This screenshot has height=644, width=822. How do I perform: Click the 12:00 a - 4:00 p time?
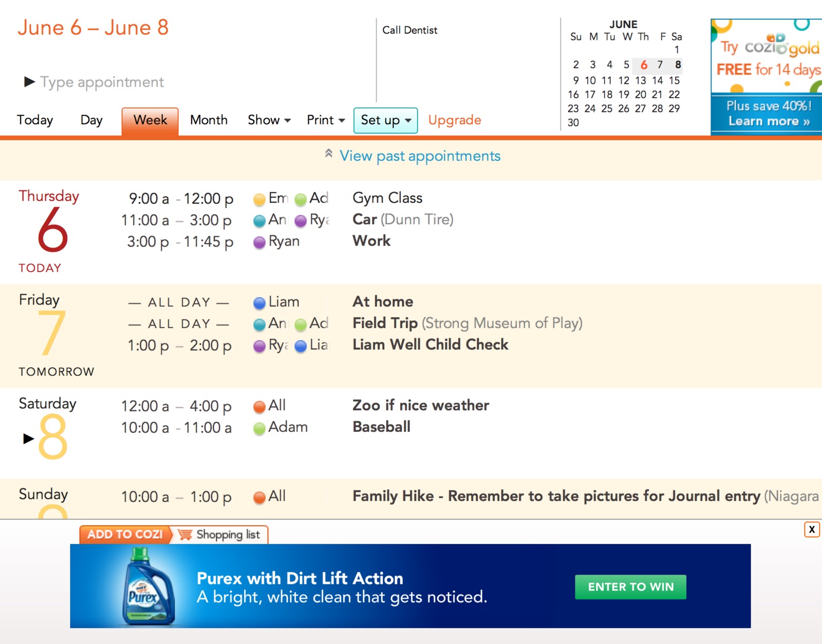pyautogui.click(x=176, y=407)
